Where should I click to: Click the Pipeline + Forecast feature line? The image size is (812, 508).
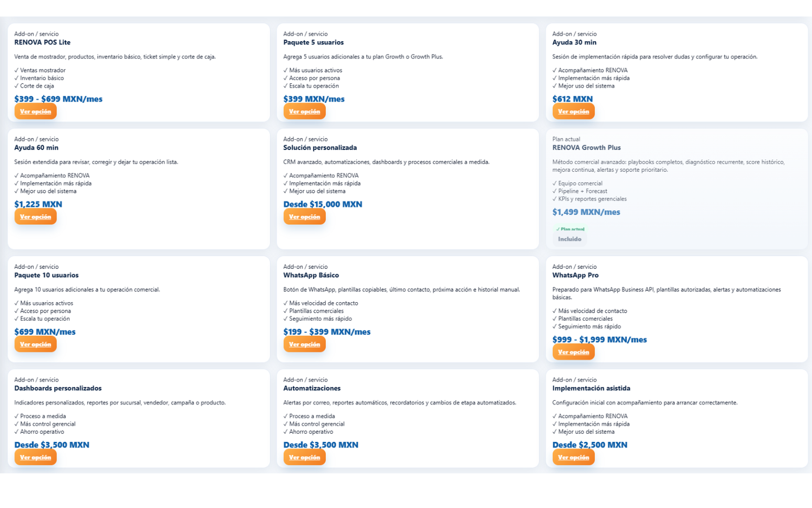point(580,191)
